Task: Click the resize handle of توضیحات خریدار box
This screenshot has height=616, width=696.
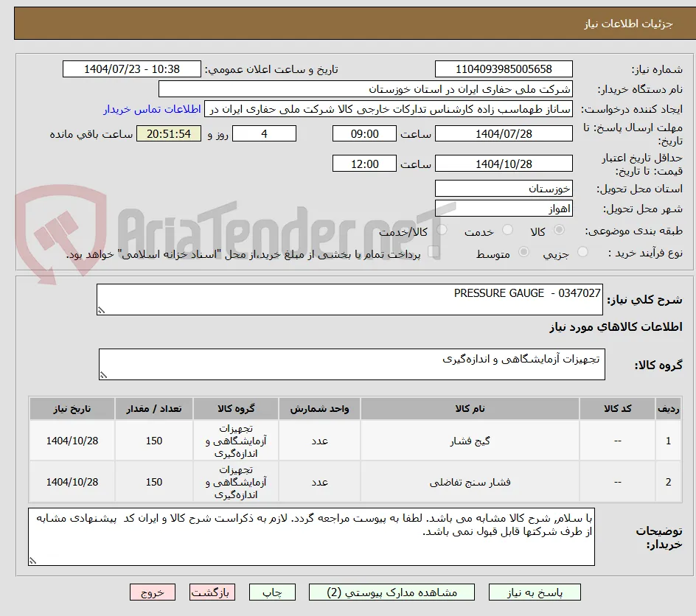Action: [33, 561]
